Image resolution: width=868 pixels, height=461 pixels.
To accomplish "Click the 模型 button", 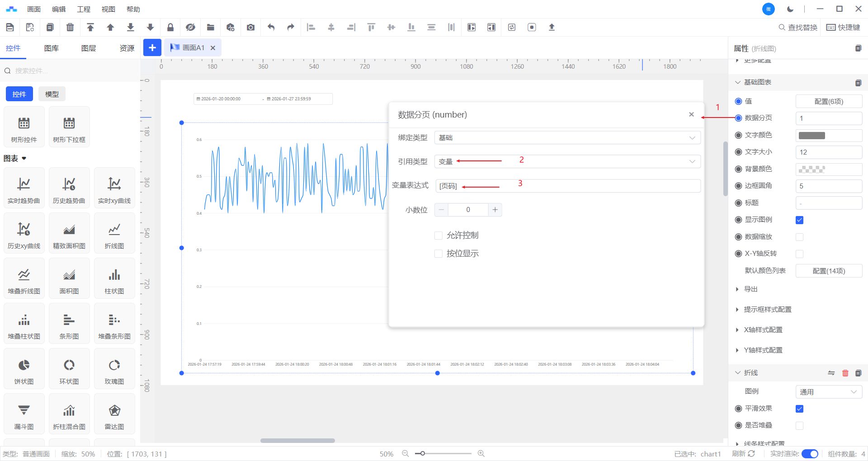I will (x=52, y=94).
